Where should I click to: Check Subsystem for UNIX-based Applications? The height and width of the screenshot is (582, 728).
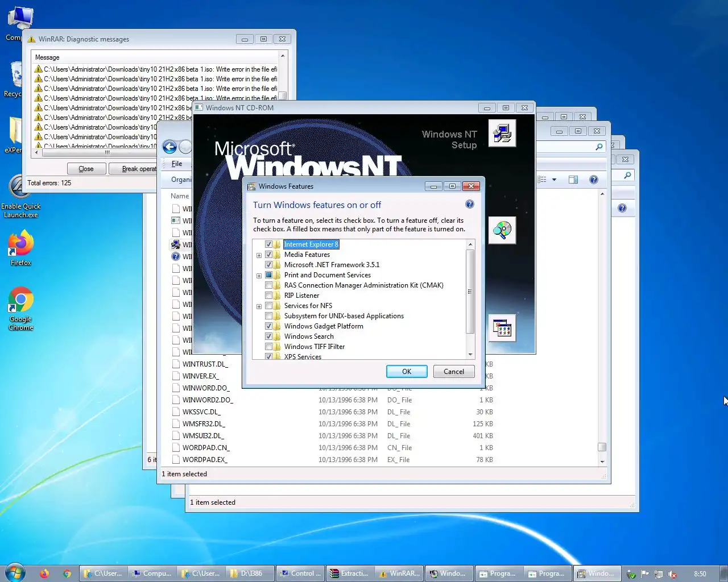coord(268,316)
